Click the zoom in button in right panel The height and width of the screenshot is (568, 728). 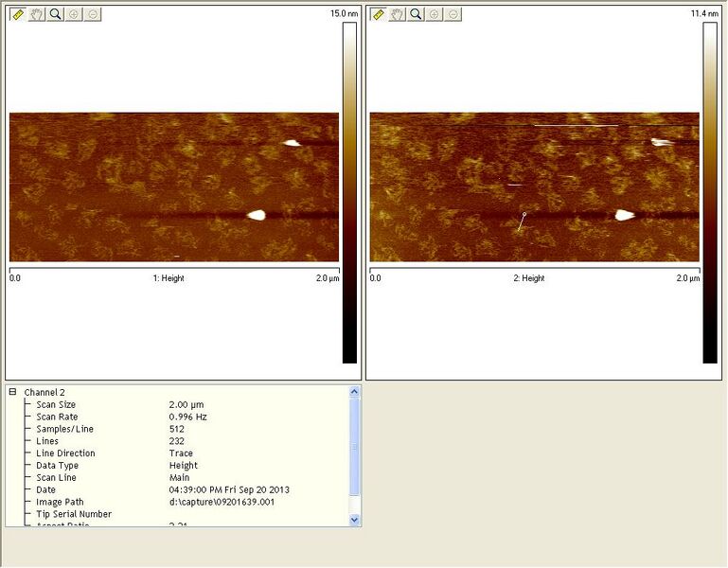point(435,14)
